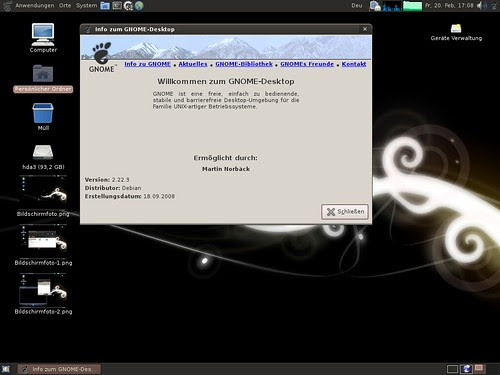This screenshot has height=375, width=500.
Task: Open the Geräte Verwaltung desktop icon
Action: point(456,32)
